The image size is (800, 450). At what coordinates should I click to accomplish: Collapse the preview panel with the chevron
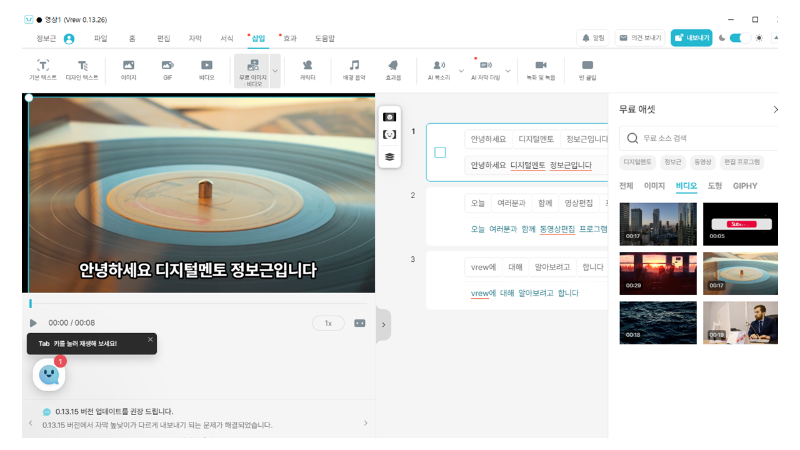[384, 325]
